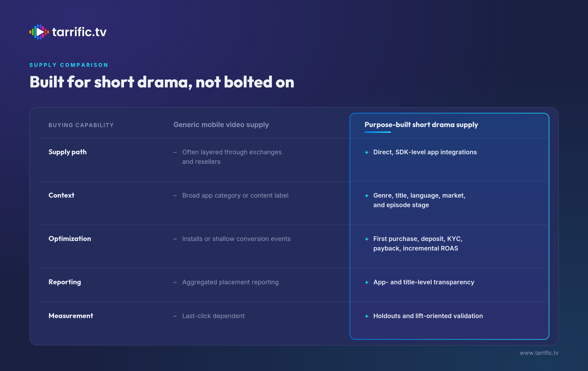Select the Optimization row label
Image resolution: width=588 pixels, height=371 pixels.
(x=70, y=239)
